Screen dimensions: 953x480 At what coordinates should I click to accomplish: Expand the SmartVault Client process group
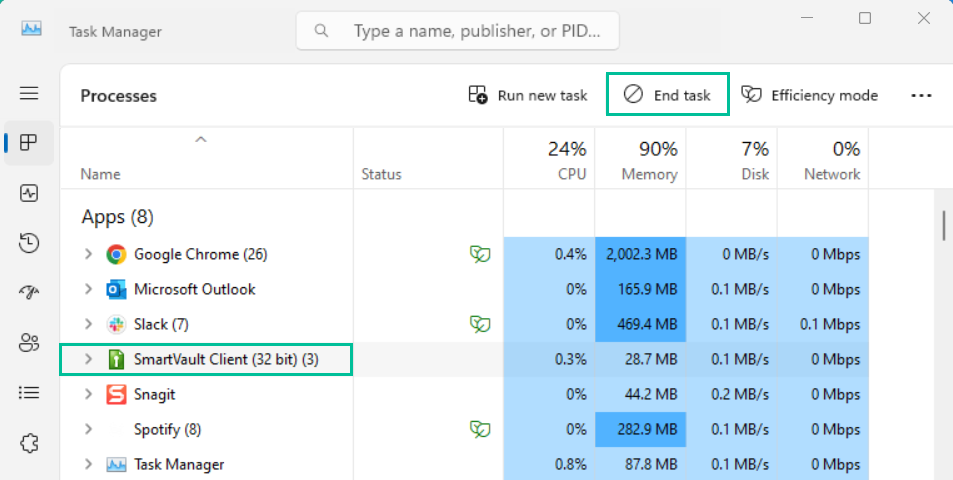[89, 360]
